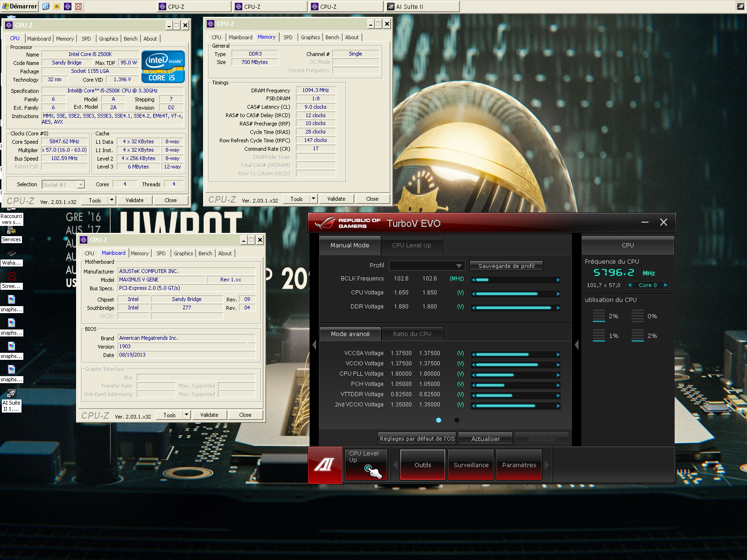Select first page dot in advanced mode
747x560 pixels.
coord(438,420)
